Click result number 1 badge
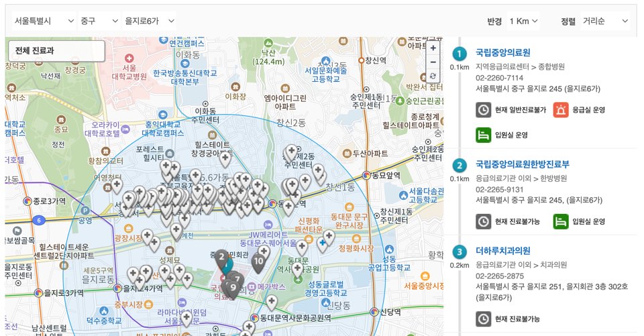The width and height of the screenshot is (644, 336). pos(459,54)
